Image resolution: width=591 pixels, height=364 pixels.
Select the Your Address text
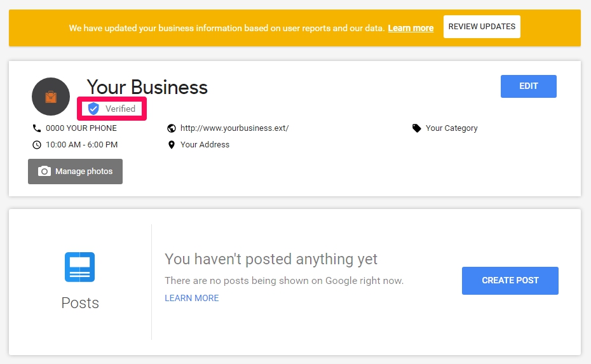(x=205, y=145)
